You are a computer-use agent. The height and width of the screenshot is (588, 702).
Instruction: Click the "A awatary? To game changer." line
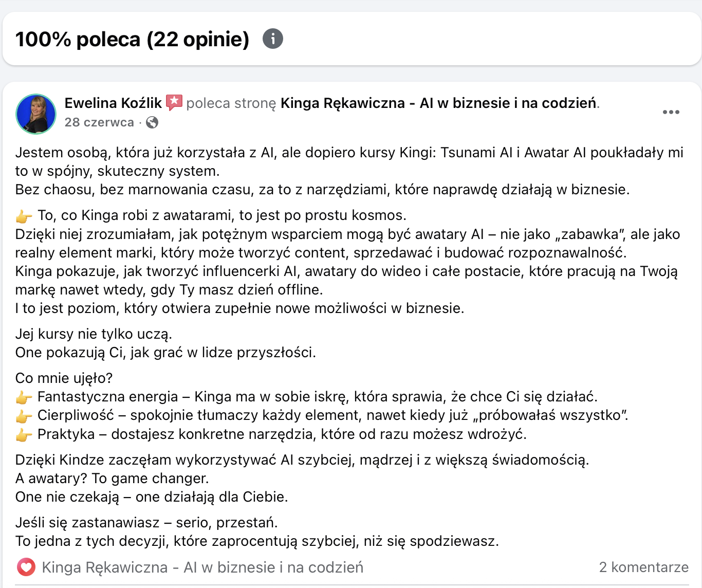point(112,479)
